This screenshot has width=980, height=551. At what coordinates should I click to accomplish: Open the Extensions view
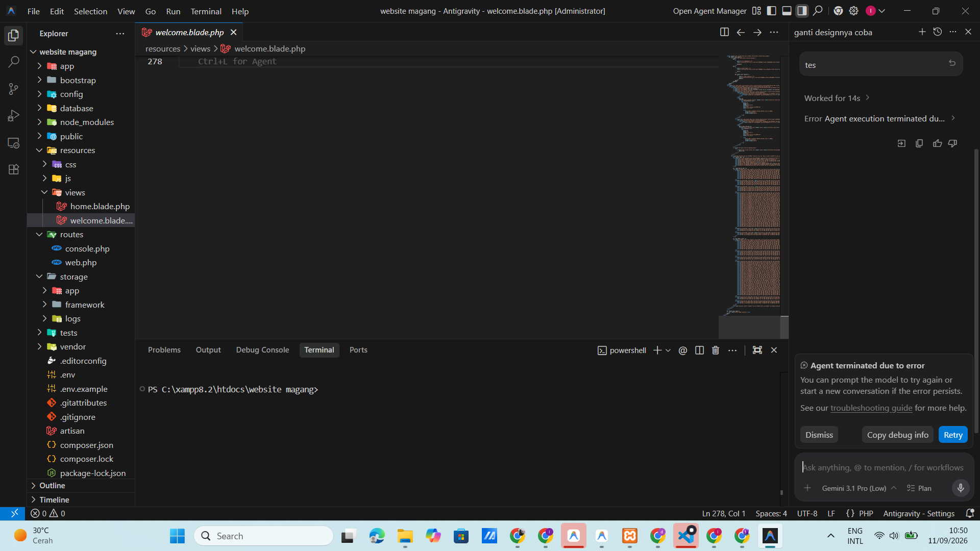pos(14,169)
